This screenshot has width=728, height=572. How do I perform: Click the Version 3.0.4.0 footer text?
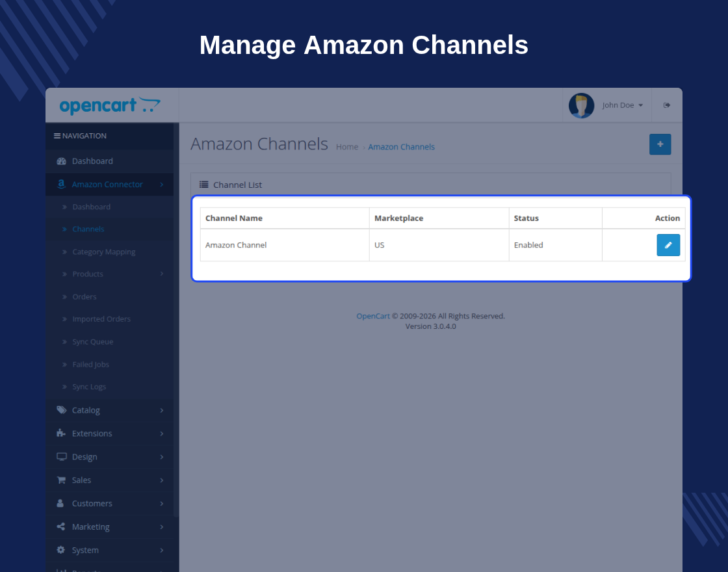[x=430, y=326]
